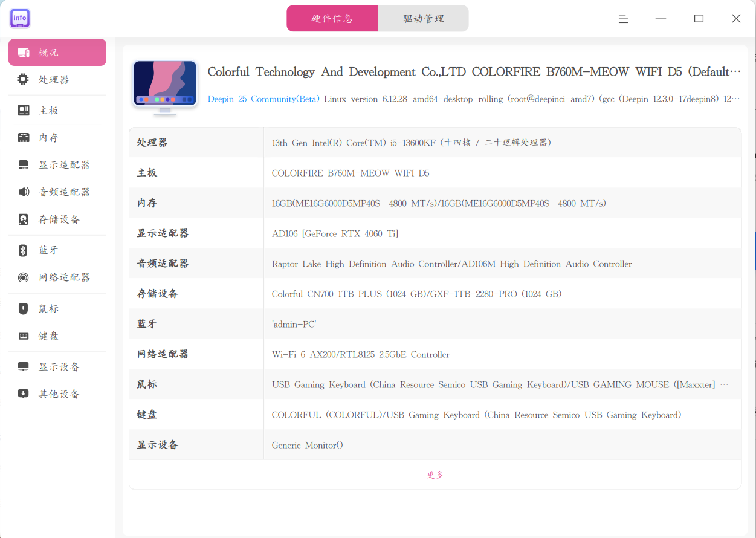Click the 显示适配器 AD106 GeForce table row
This screenshot has height=538, width=756.
[435, 233]
